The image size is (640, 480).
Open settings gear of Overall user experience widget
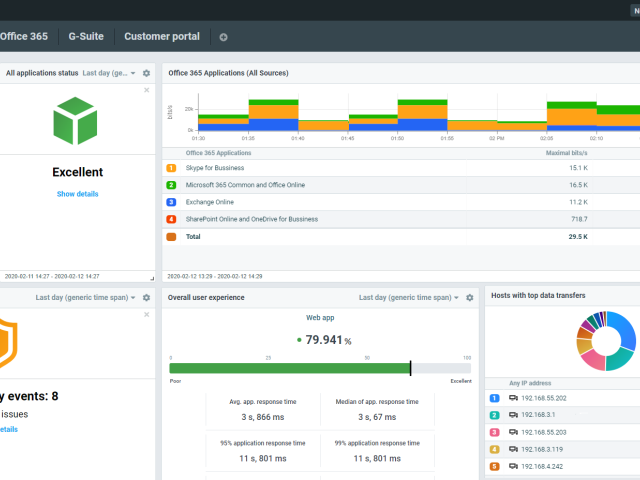pyautogui.click(x=472, y=298)
